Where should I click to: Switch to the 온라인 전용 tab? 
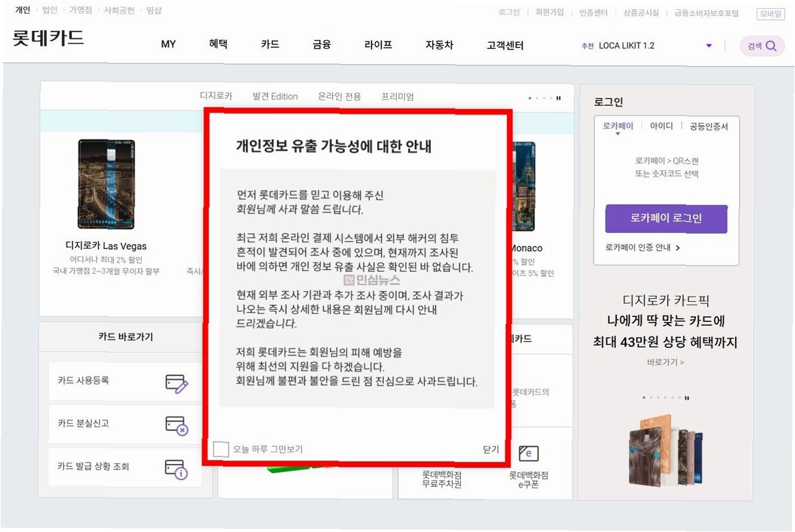(x=339, y=97)
